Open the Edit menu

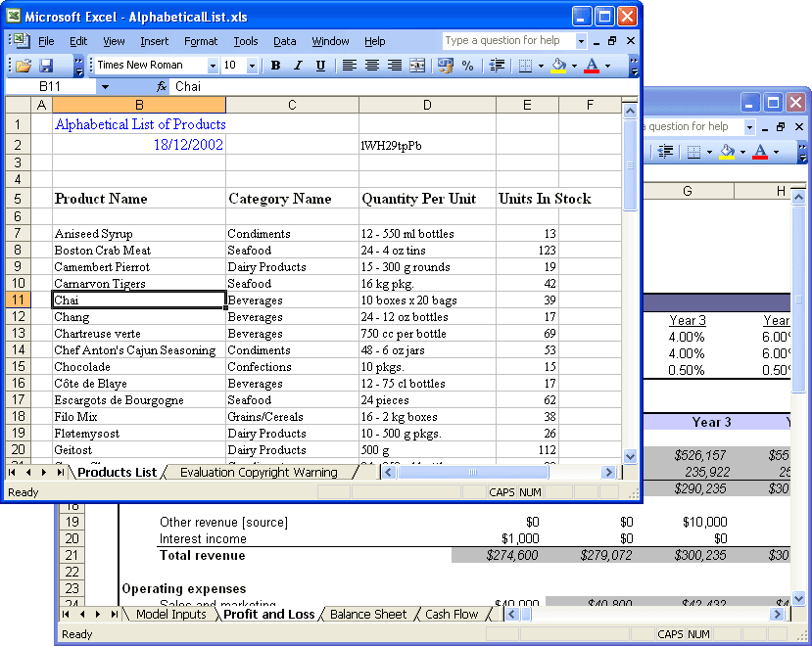coord(78,41)
